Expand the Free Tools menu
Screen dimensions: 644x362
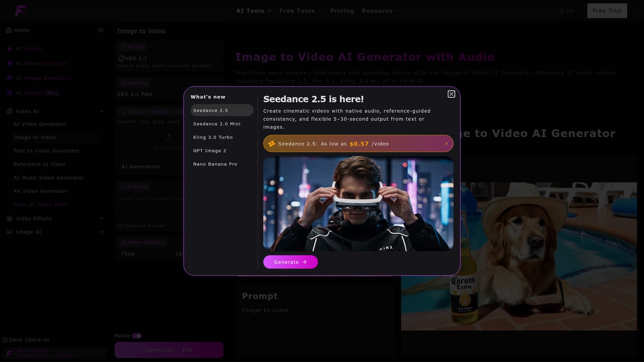pos(300,11)
